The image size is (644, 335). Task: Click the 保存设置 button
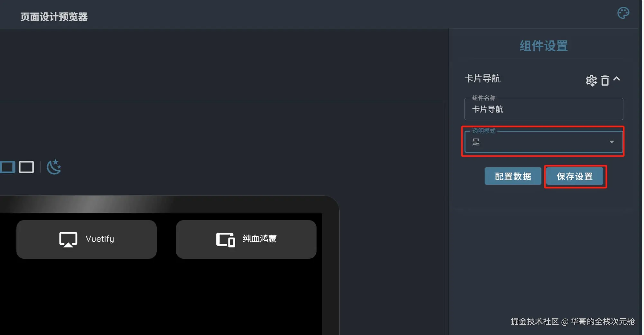click(x=575, y=176)
